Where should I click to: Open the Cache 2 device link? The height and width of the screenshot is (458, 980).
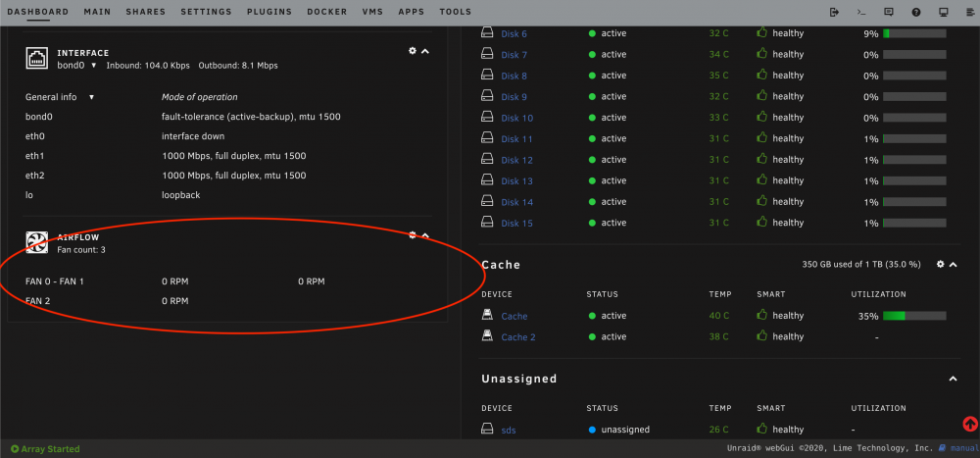pyautogui.click(x=518, y=337)
